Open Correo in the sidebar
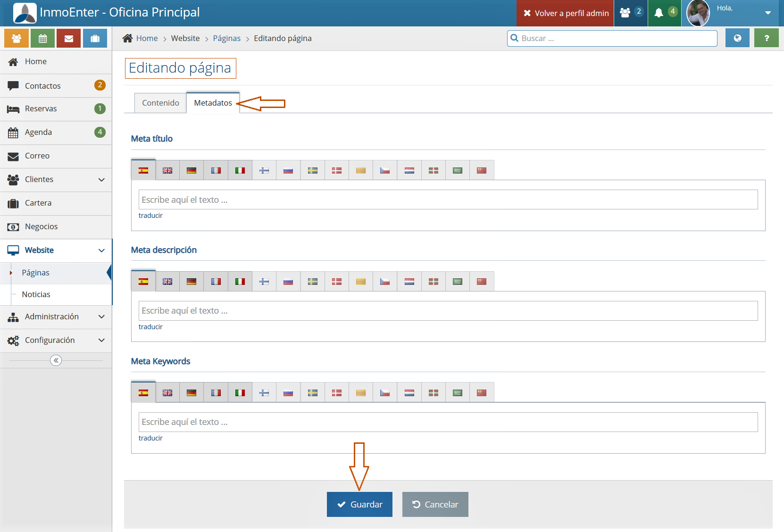784x532 pixels. coord(56,156)
